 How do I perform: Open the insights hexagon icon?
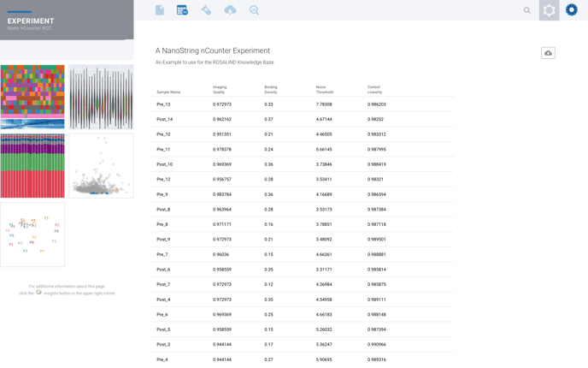point(549,10)
